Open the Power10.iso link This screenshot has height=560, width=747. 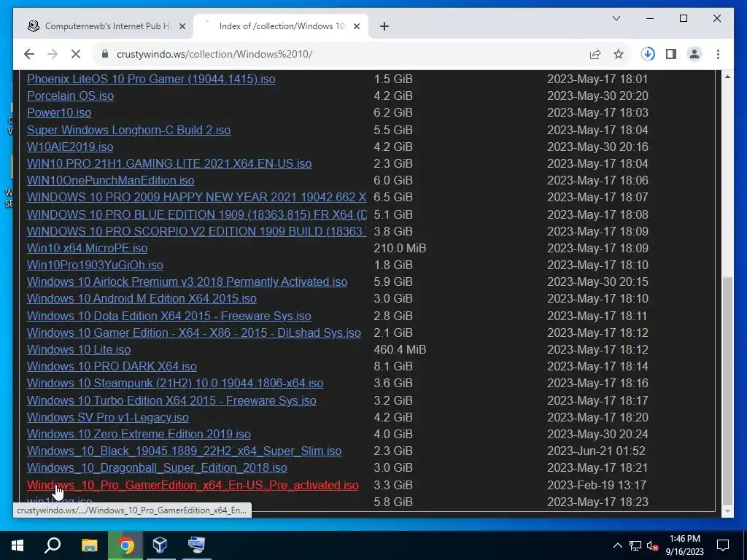(59, 113)
